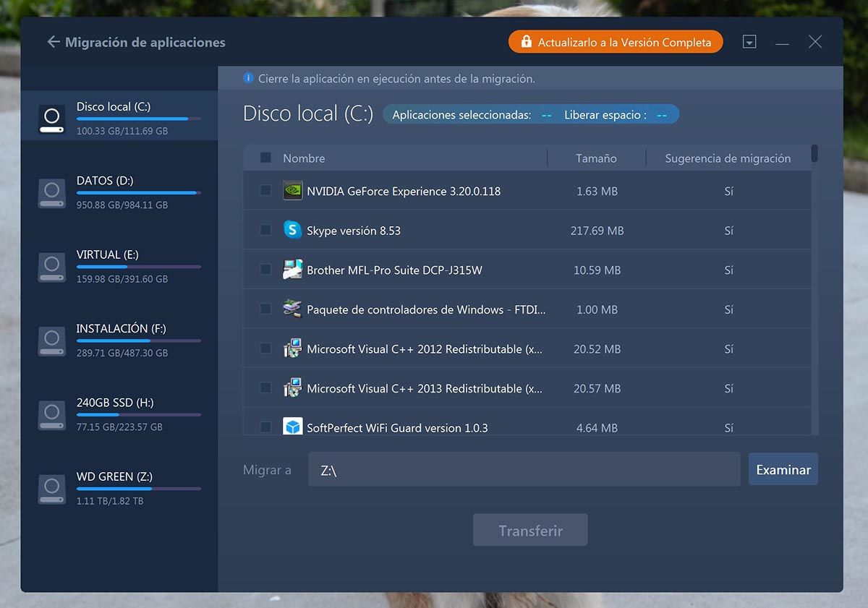Click the Skype versión 8.53 name
The image size is (868, 608).
(354, 231)
